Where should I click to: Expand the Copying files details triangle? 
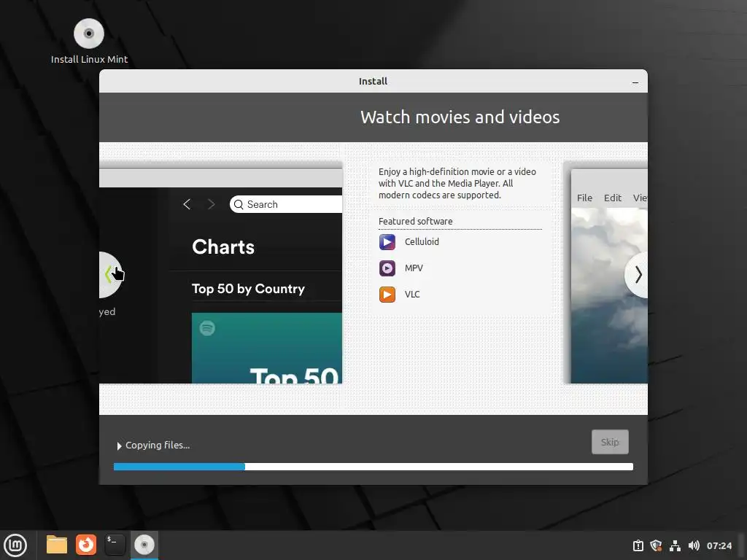tap(119, 446)
